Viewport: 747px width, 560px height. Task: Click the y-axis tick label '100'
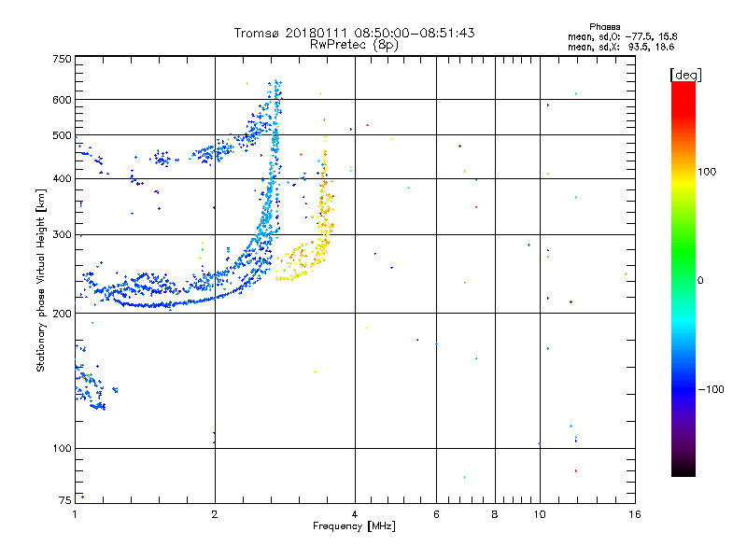[62, 449]
